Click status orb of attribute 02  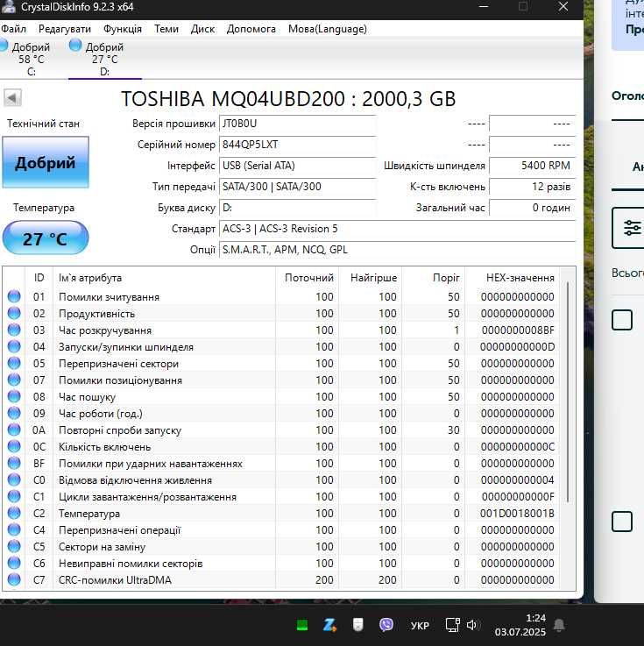coord(14,313)
